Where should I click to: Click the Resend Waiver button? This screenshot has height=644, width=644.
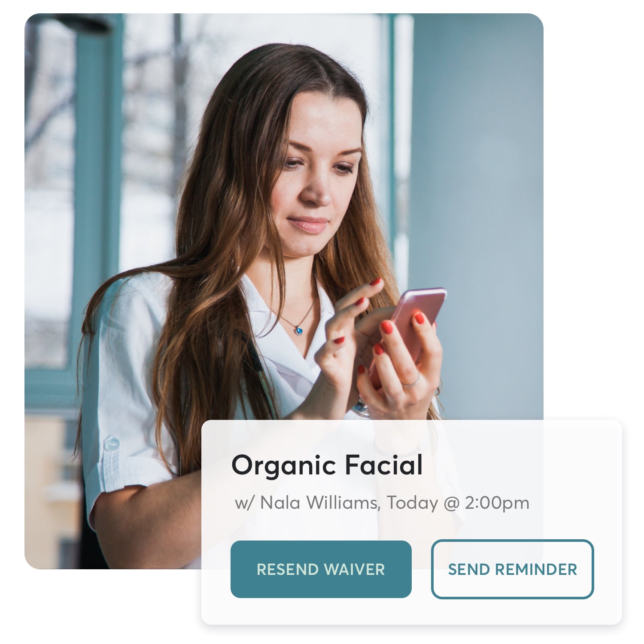tap(321, 569)
